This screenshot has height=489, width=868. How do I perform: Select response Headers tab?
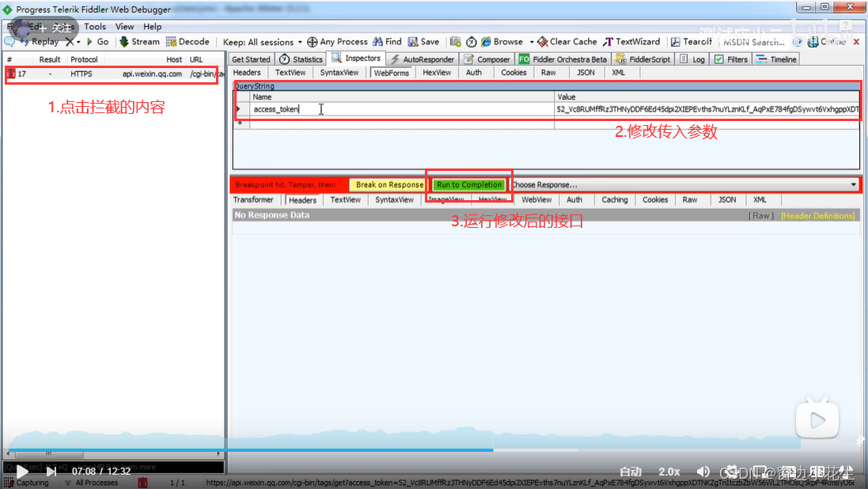click(302, 200)
